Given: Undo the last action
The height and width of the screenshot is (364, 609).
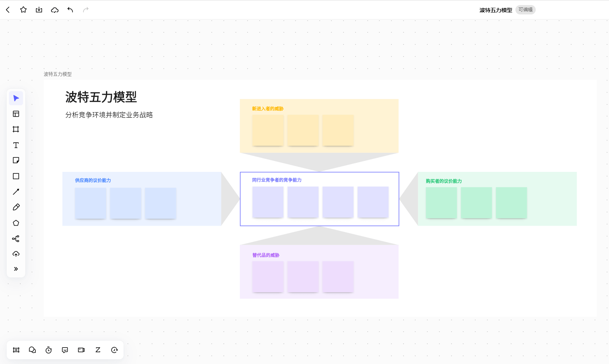Looking at the screenshot, I should pyautogui.click(x=70, y=10).
